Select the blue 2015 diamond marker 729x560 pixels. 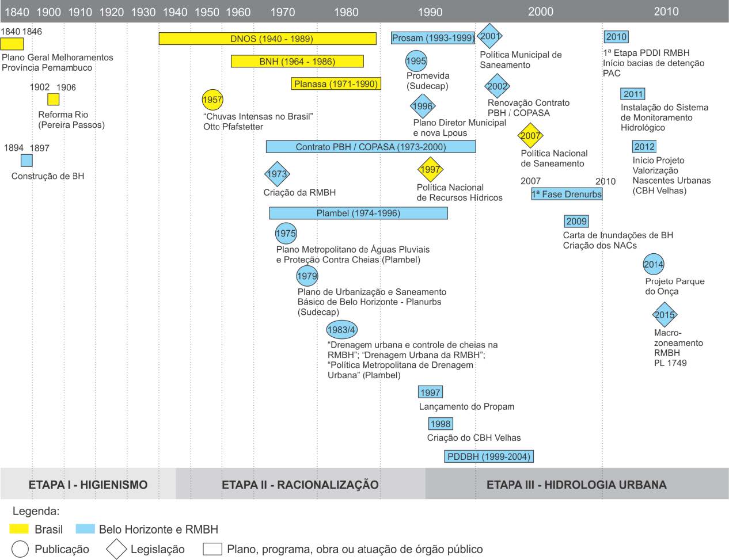[x=665, y=315]
